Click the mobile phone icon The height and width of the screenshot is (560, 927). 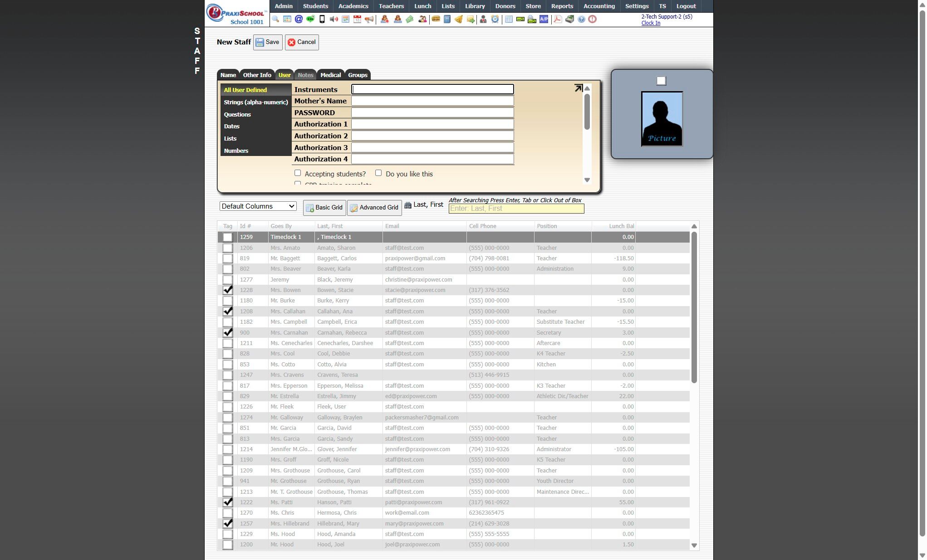tap(322, 19)
